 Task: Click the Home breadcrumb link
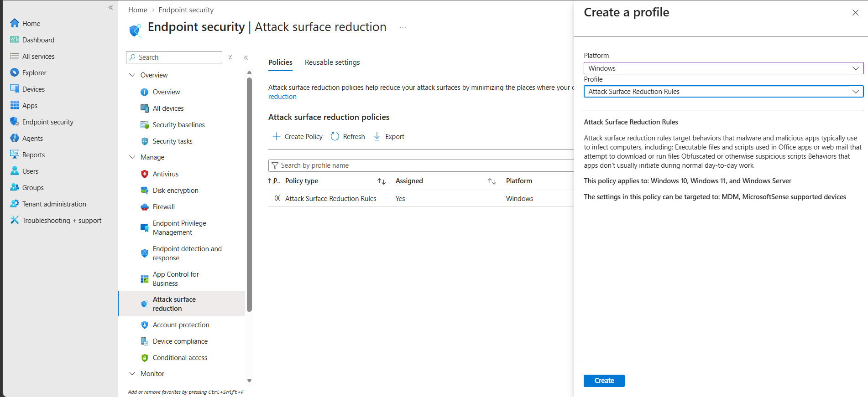pos(138,10)
